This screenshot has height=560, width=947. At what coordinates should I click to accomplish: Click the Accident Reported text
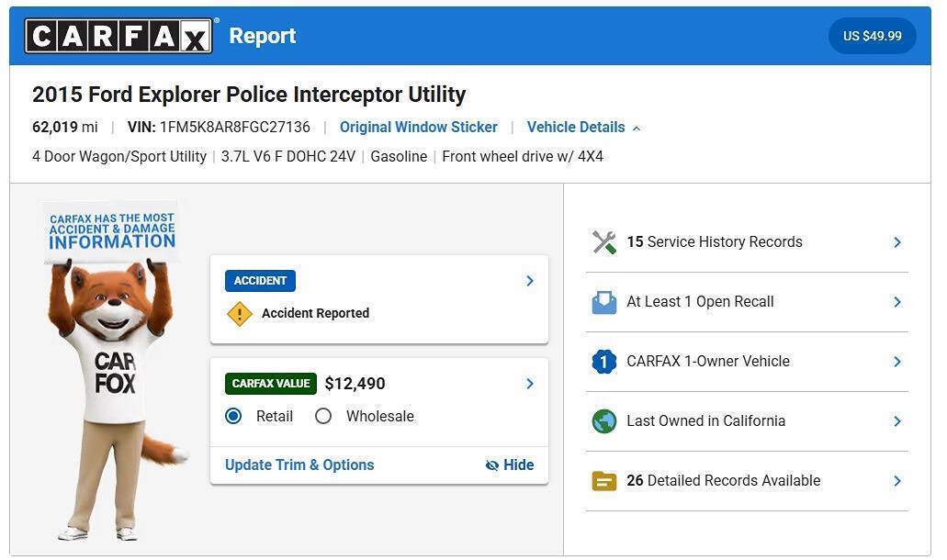pyautogui.click(x=315, y=314)
